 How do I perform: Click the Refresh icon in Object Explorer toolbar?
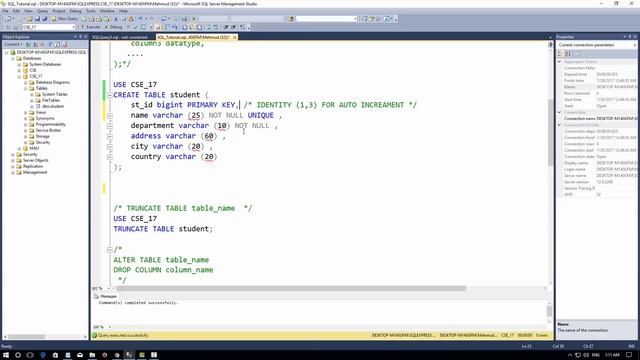(57, 44)
